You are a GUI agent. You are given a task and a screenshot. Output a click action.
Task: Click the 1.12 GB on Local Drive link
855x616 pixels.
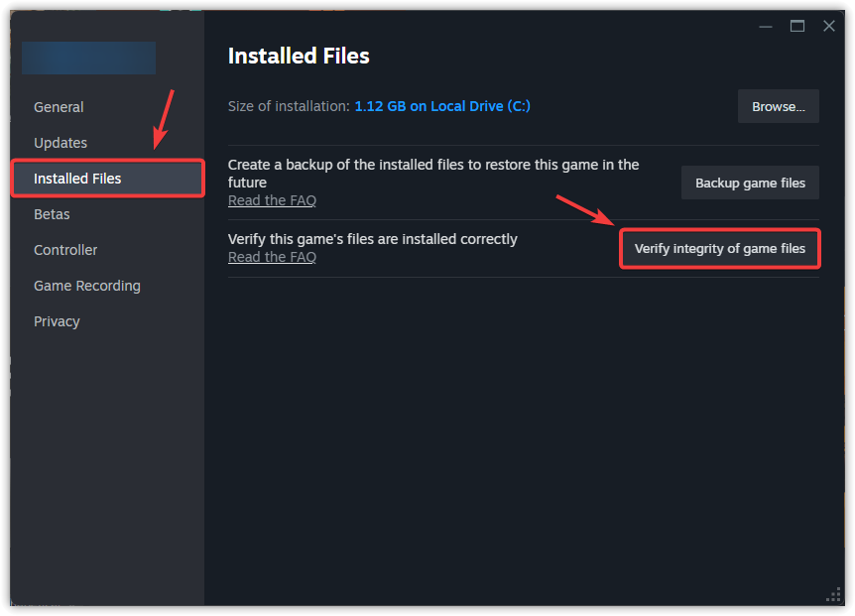442,106
